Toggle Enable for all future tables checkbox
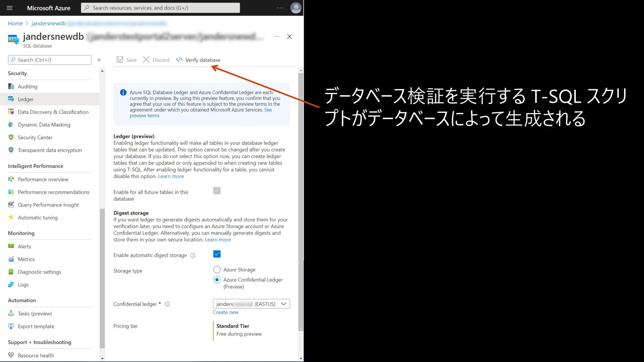The width and height of the screenshot is (644, 362). click(217, 191)
